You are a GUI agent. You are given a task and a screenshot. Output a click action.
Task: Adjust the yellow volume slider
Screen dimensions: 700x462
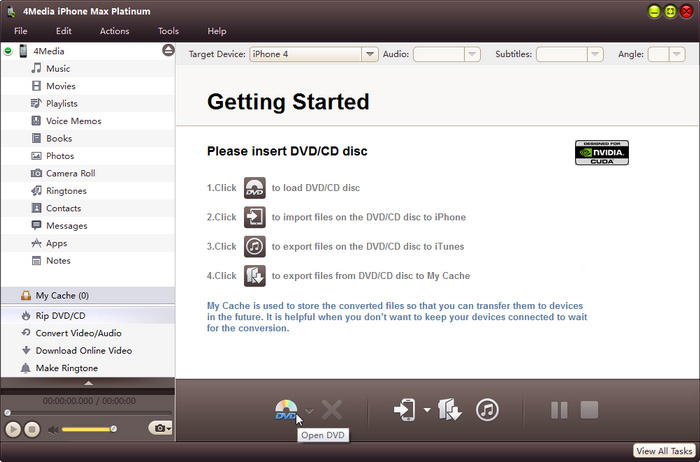coord(90,429)
